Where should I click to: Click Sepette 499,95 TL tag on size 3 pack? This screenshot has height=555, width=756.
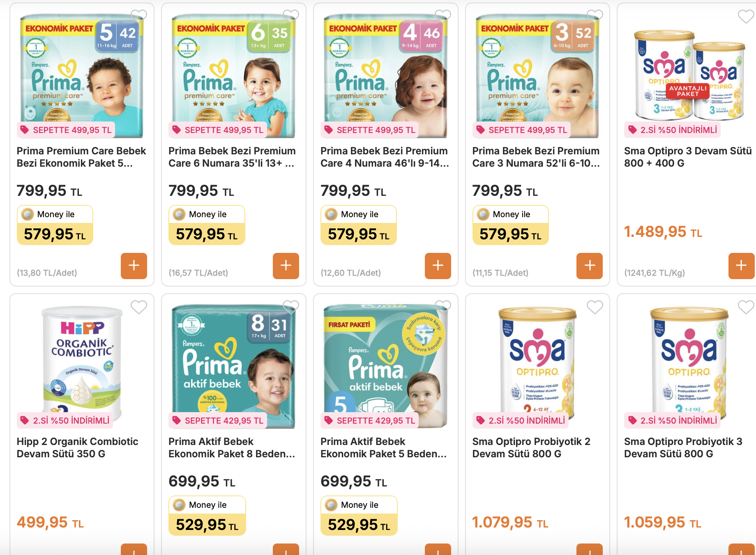pos(522,130)
